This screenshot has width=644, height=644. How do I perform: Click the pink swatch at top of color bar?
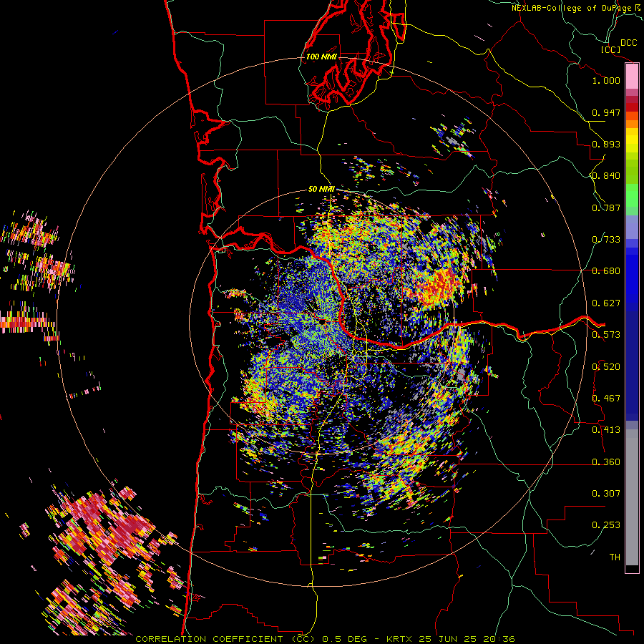[x=632, y=77]
